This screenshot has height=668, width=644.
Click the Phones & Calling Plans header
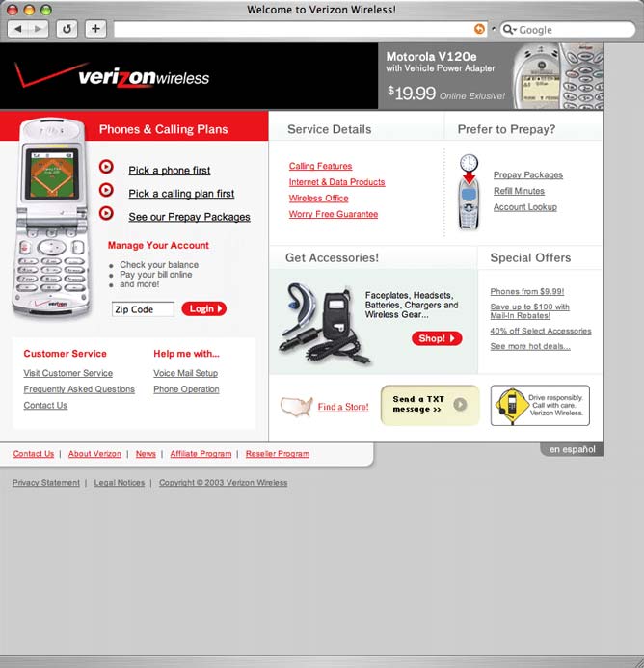tap(163, 129)
